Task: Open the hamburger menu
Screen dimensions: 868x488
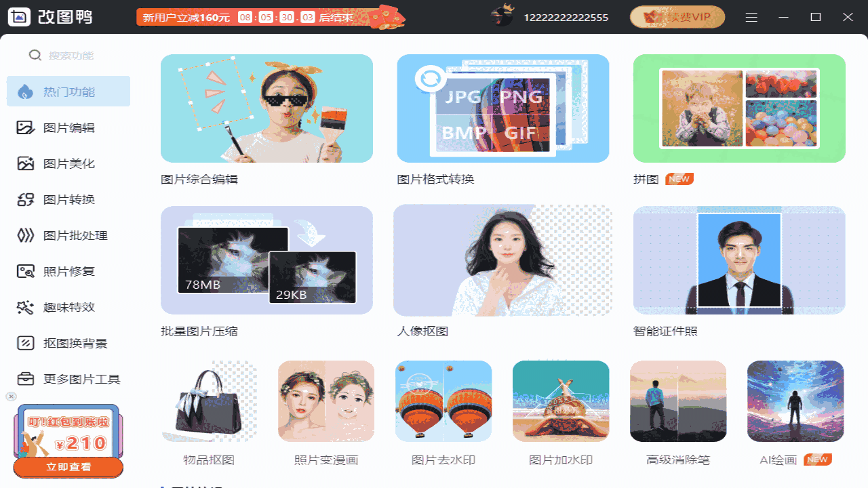Action: [x=751, y=17]
